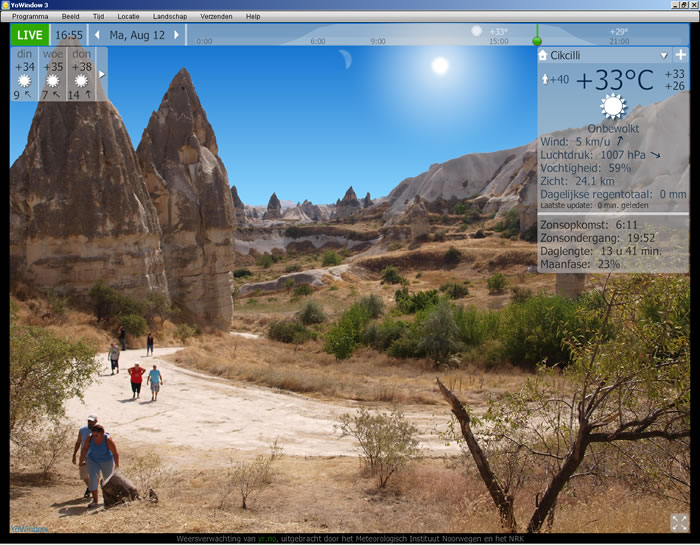700x546 pixels.
Task: Click the Onbewolkt condition text
Action: 613,129
